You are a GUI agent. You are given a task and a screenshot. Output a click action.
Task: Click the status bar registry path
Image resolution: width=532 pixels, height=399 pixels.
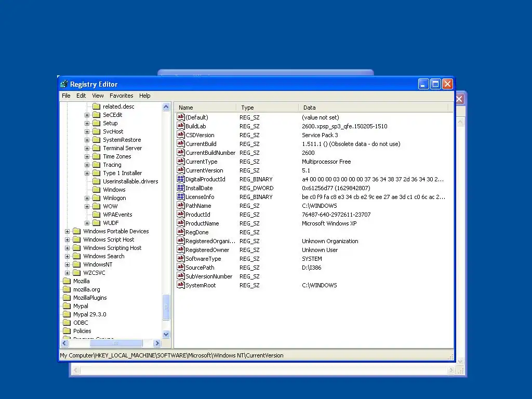[x=171, y=355]
